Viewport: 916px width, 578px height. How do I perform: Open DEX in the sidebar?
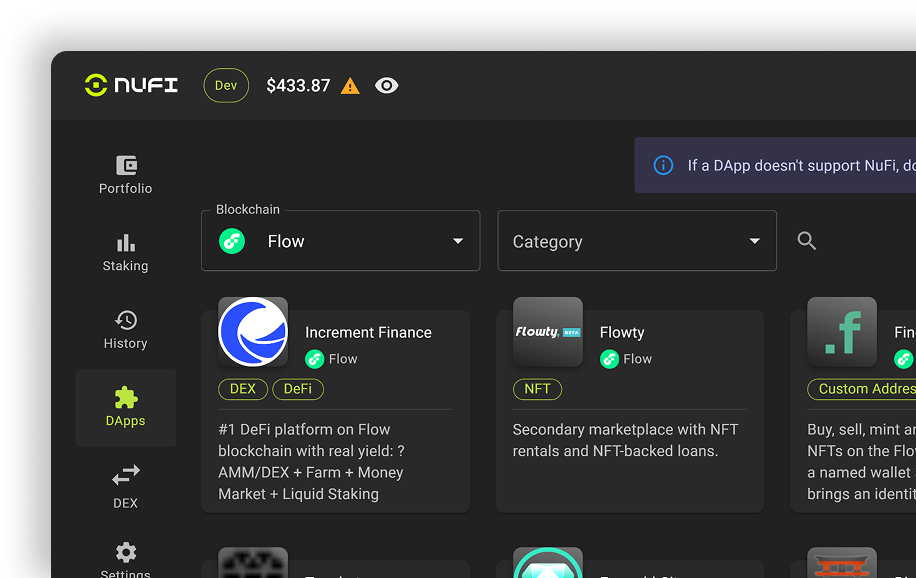point(126,487)
